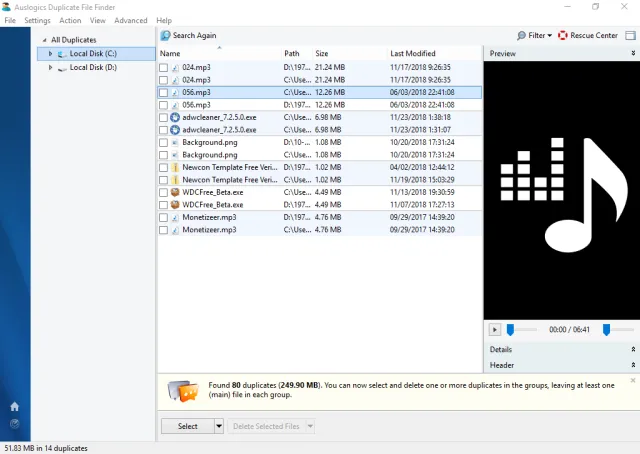The image size is (640, 454).
Task: Select All Duplicates in the tree
Action: click(73, 40)
